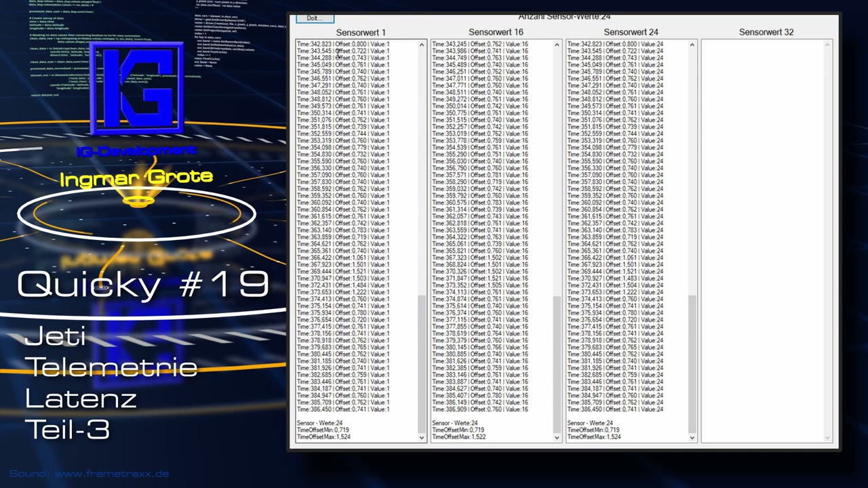The height and width of the screenshot is (488, 868).
Task: Select row Time:380,445 ending Value:1
Action: 343,354
